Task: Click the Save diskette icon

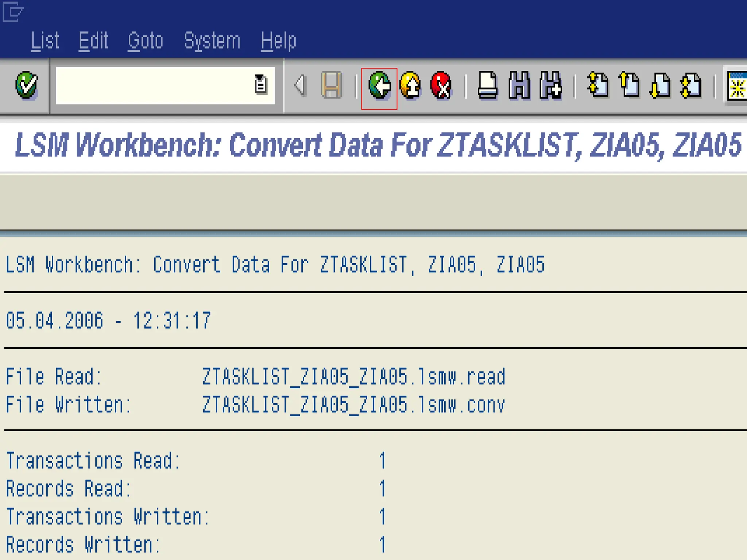Action: 332,86
